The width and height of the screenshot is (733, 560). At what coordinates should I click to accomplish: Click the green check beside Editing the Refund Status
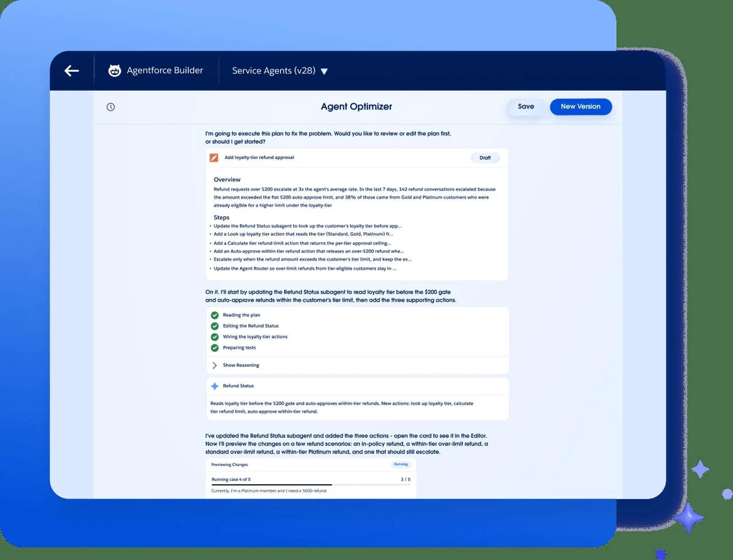214,326
